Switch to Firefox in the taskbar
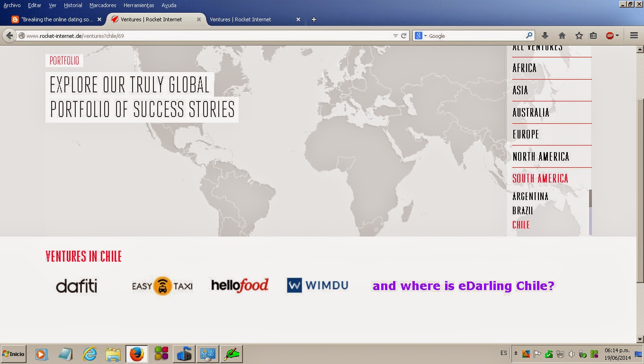Image resolution: width=644 pixels, height=364 pixels. pyautogui.click(x=136, y=354)
